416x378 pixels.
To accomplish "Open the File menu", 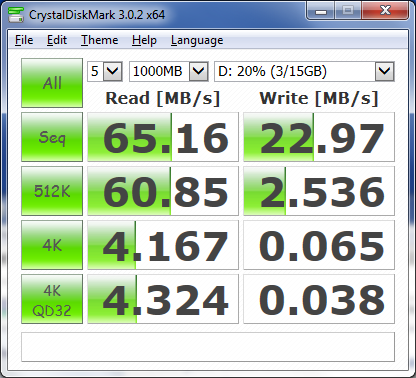I will tap(24, 40).
